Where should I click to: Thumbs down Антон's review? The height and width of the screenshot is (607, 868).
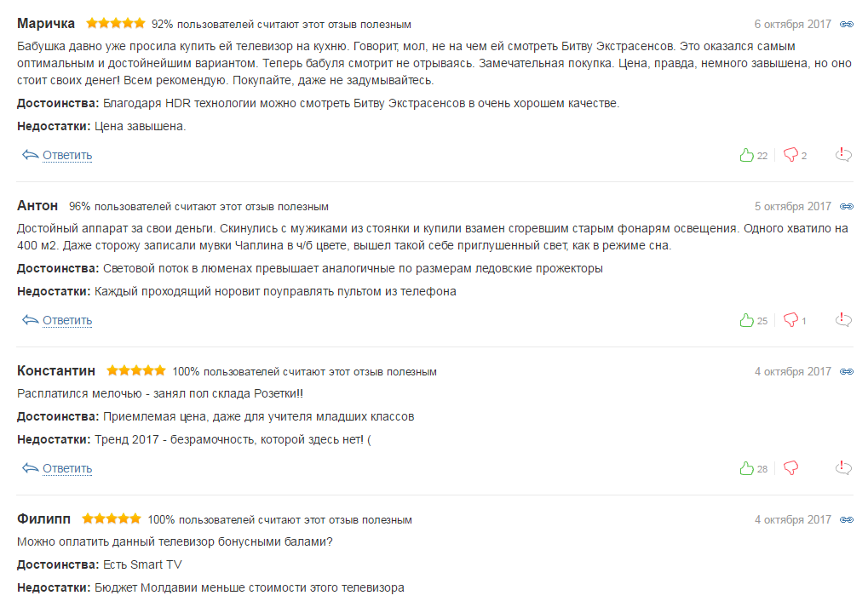(790, 320)
